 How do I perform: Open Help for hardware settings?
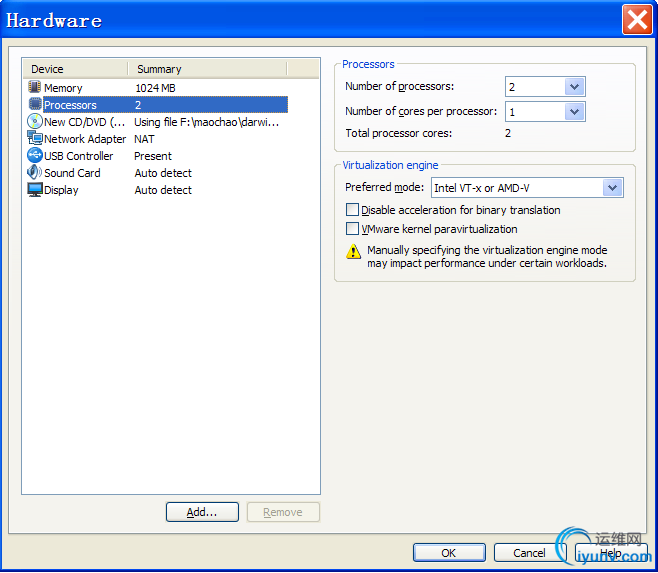click(x=611, y=552)
